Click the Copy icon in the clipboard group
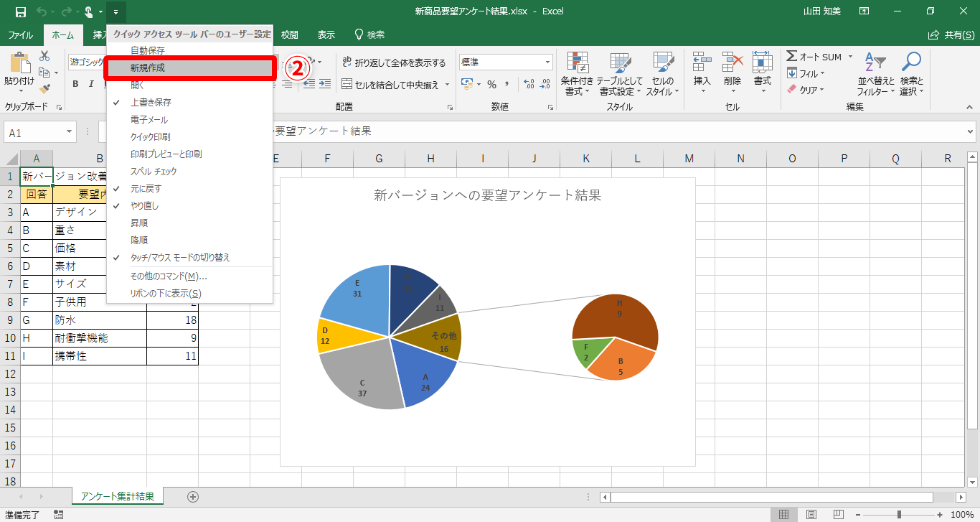Viewport: 980px width, 522px height. pyautogui.click(x=44, y=73)
